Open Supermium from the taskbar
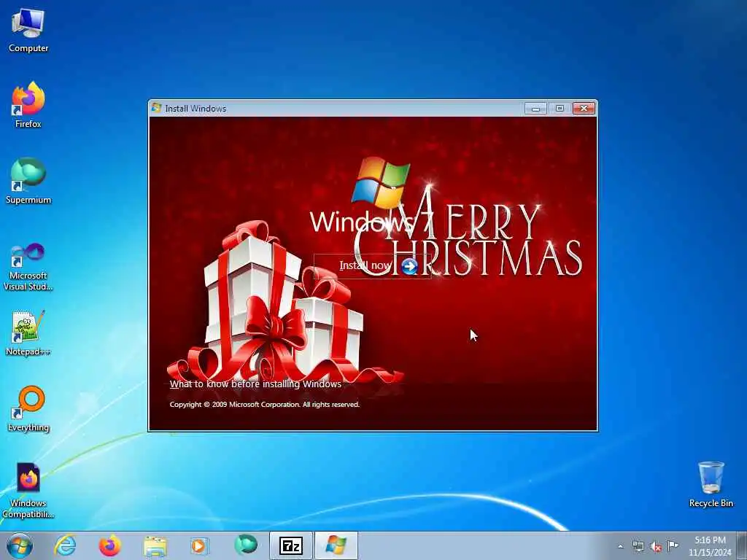Image resolution: width=747 pixels, height=560 pixels. (x=246, y=545)
